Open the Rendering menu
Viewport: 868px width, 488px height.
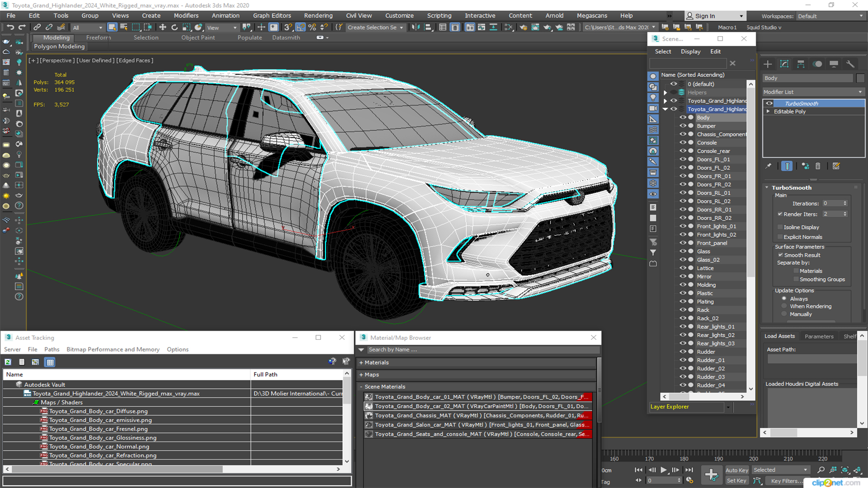tap(318, 15)
